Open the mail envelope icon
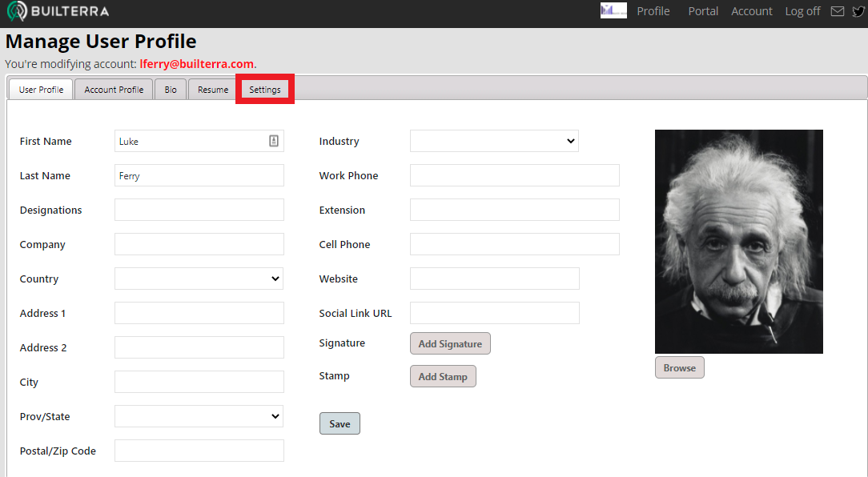868x477 pixels. pos(838,11)
